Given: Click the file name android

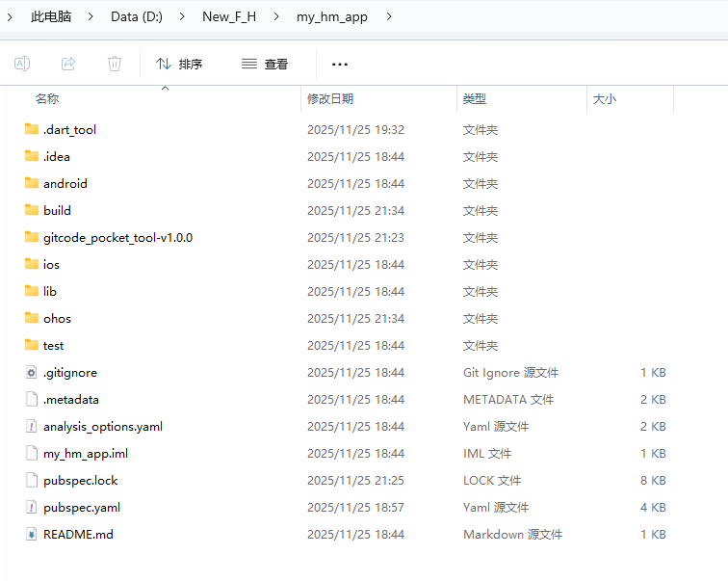Looking at the screenshot, I should [x=65, y=183].
